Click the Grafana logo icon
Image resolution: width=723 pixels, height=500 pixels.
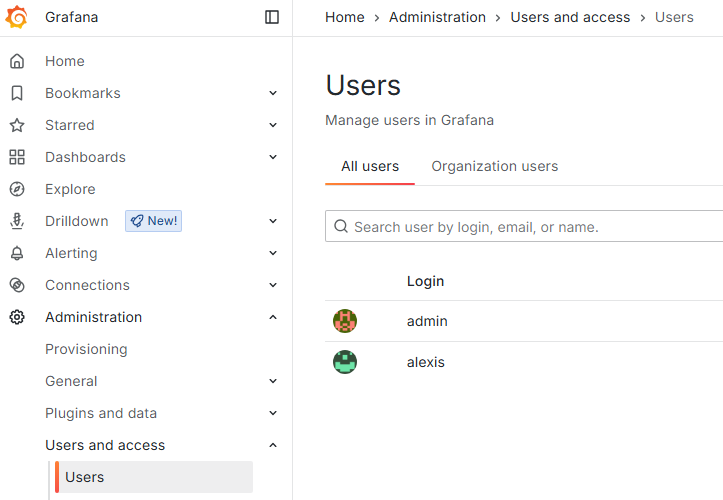(17, 17)
